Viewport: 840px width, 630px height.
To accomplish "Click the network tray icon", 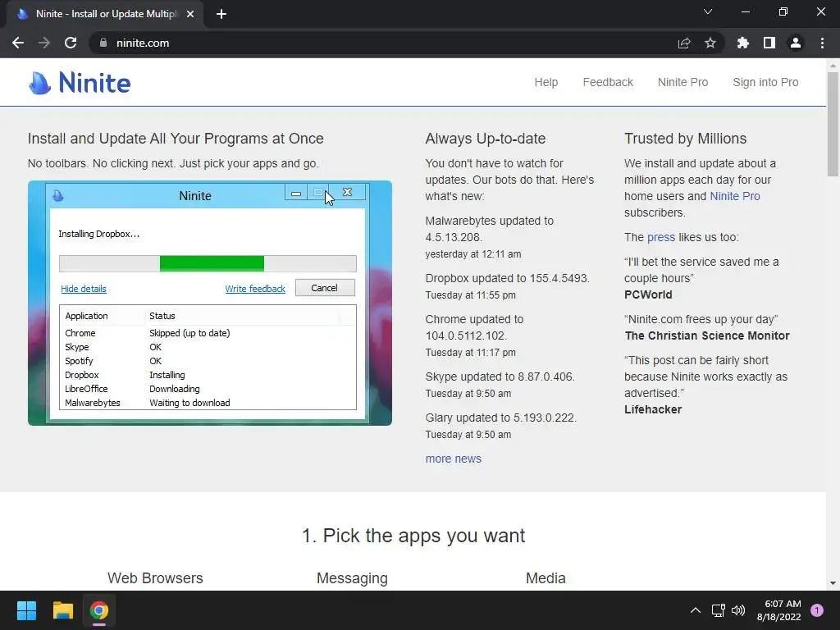I will [718, 610].
